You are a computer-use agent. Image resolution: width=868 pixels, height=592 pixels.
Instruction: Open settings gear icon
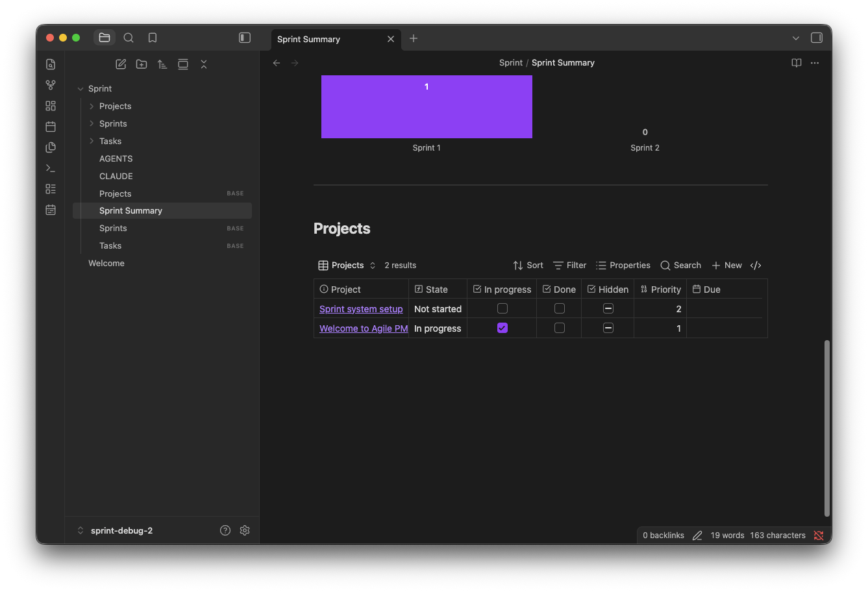[x=245, y=530]
